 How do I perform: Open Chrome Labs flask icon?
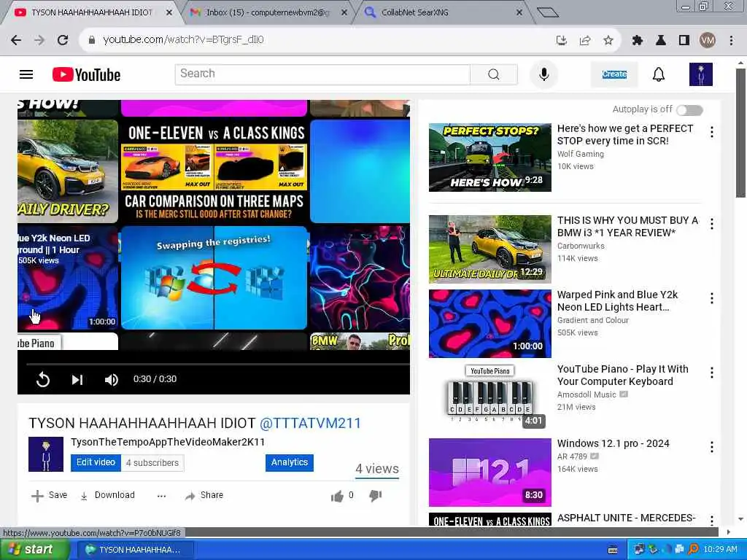coord(661,41)
